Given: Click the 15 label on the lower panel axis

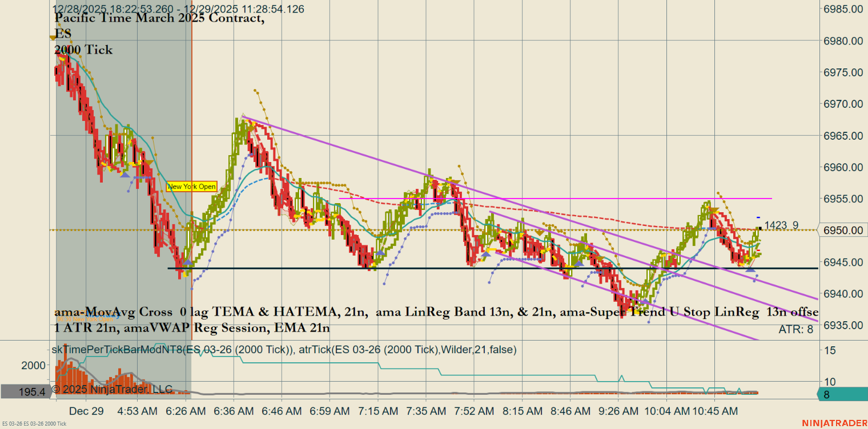Looking at the screenshot, I should pyautogui.click(x=829, y=350).
